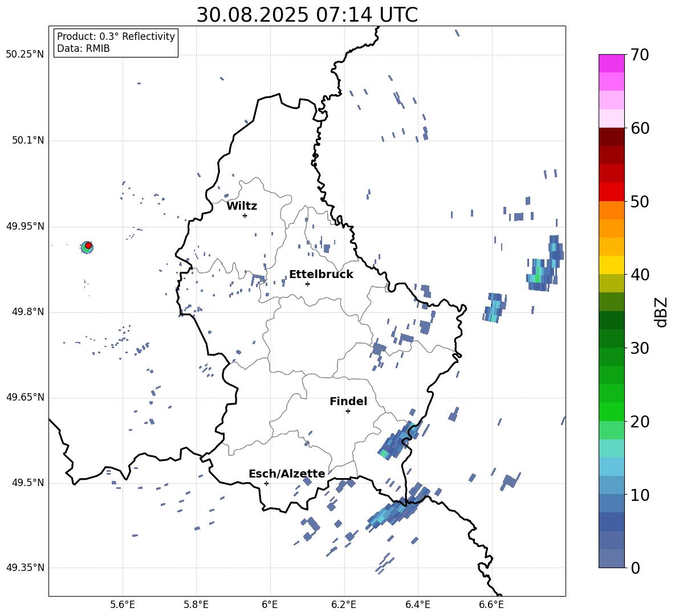This screenshot has width=675, height=616.
Task: Click the 0 tick label on colorbar
Action: point(635,568)
